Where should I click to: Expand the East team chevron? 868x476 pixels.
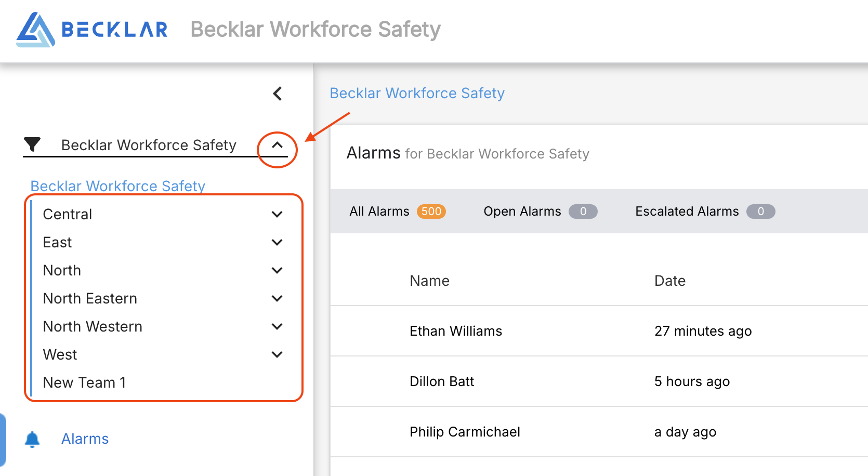277,242
